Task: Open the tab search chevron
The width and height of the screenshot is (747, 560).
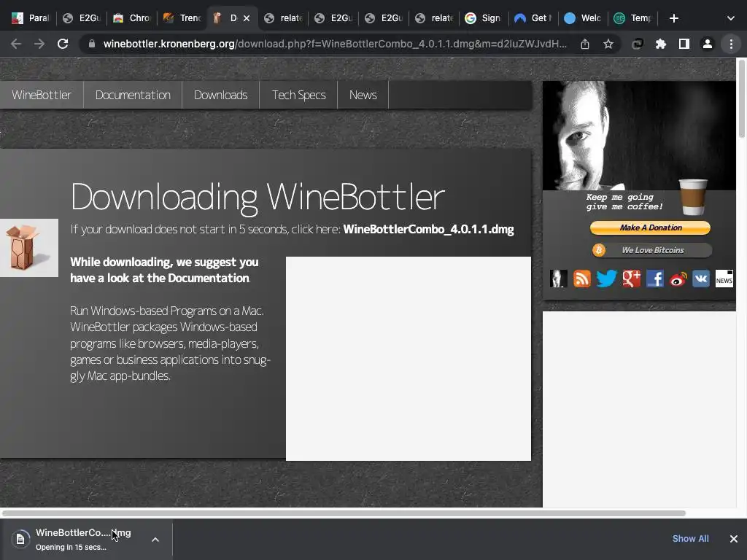Action: tap(731, 18)
